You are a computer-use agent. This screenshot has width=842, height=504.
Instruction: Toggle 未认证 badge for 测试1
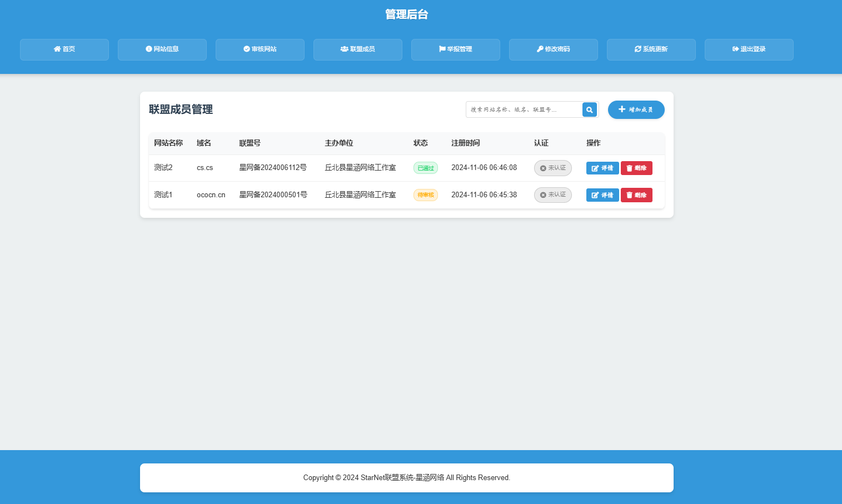pos(552,195)
